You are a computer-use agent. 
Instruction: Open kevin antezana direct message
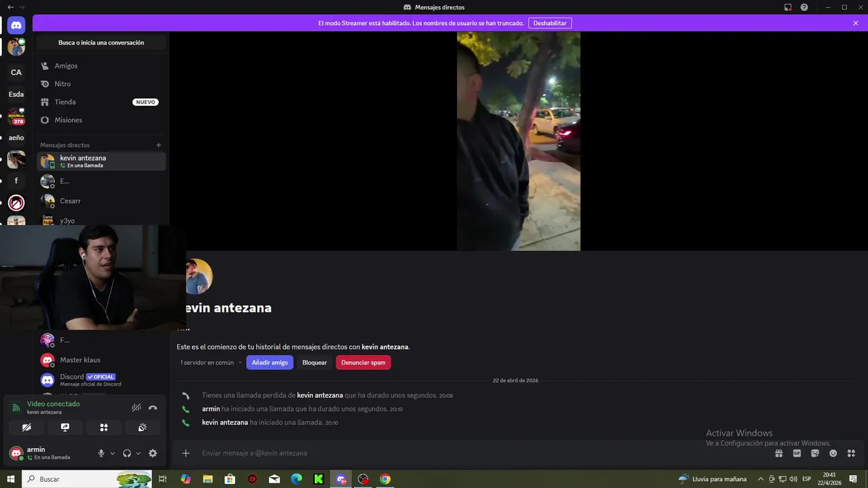tap(101, 161)
